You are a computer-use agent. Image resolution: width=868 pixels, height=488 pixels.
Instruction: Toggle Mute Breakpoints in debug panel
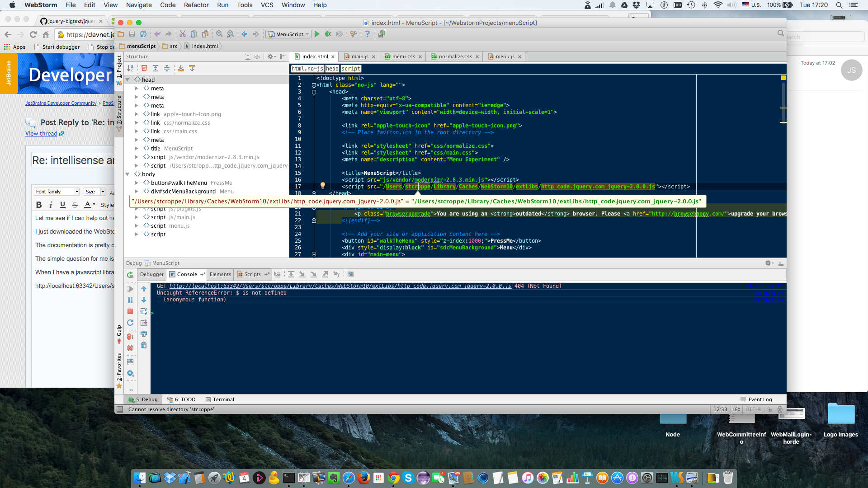[130, 348]
